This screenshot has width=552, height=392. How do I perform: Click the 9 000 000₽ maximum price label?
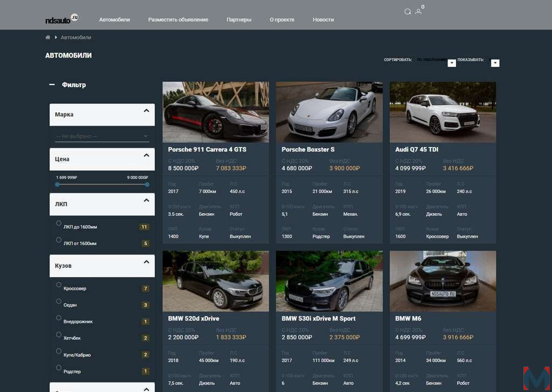click(x=137, y=178)
